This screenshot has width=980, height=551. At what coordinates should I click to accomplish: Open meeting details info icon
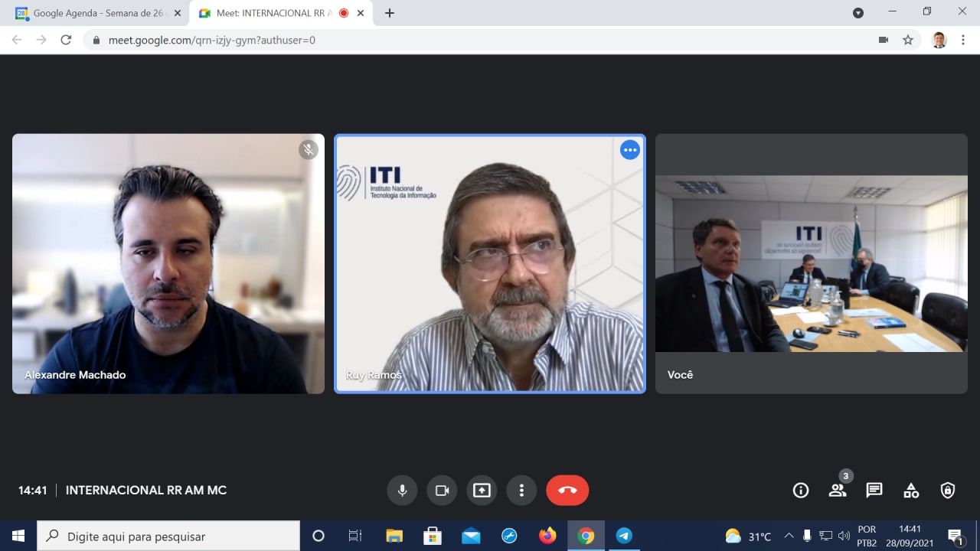(801, 491)
